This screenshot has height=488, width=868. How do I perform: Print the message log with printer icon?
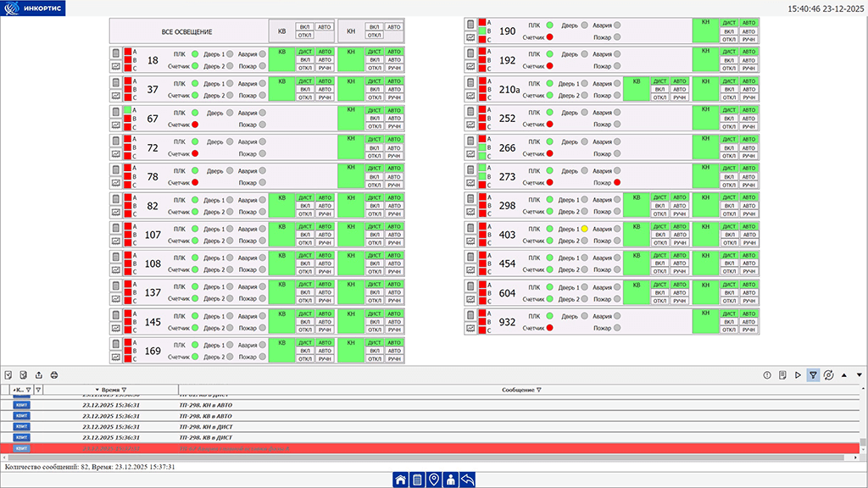point(53,374)
